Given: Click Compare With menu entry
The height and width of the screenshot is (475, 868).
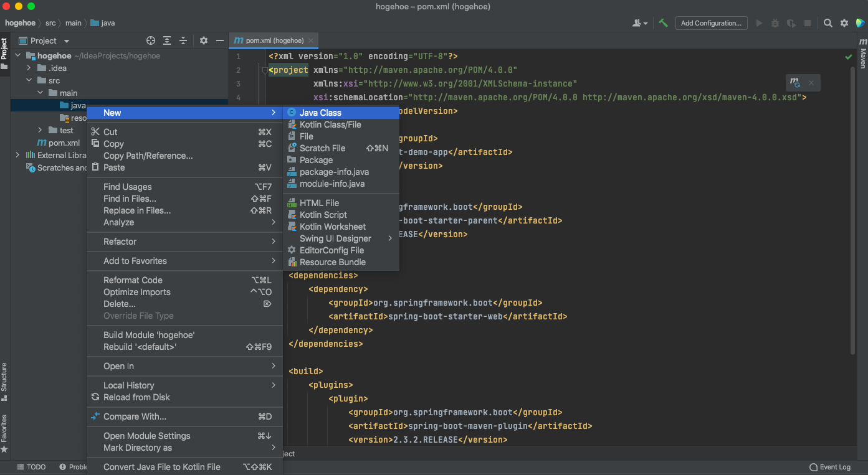Looking at the screenshot, I should coord(184,416).
